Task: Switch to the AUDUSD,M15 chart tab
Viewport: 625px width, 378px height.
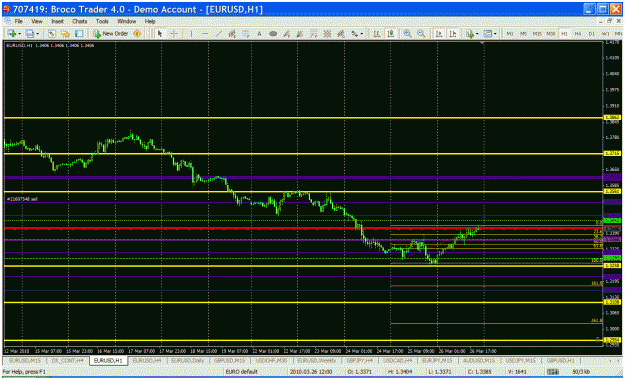Action: click(x=479, y=360)
